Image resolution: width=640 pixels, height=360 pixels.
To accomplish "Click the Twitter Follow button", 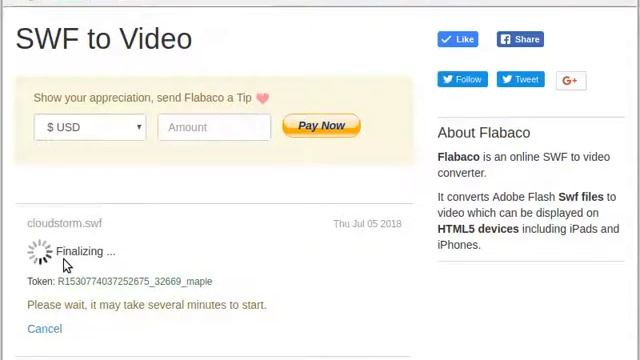I will point(462,79).
